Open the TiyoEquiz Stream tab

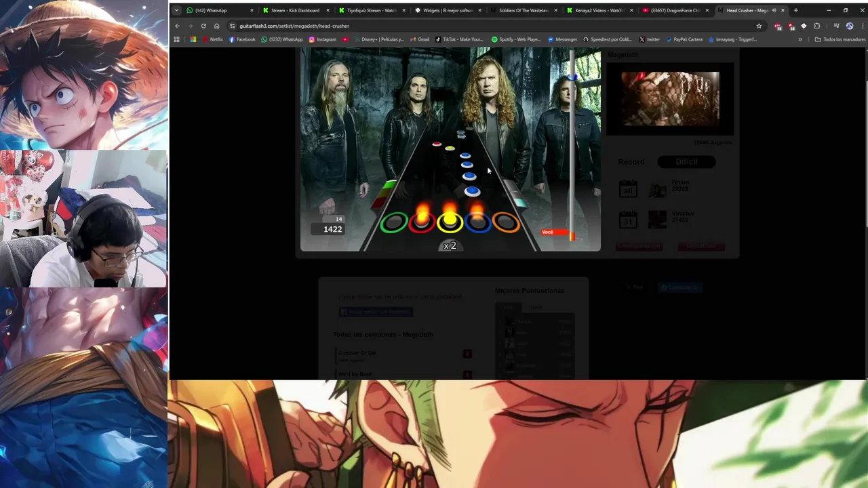(x=372, y=10)
